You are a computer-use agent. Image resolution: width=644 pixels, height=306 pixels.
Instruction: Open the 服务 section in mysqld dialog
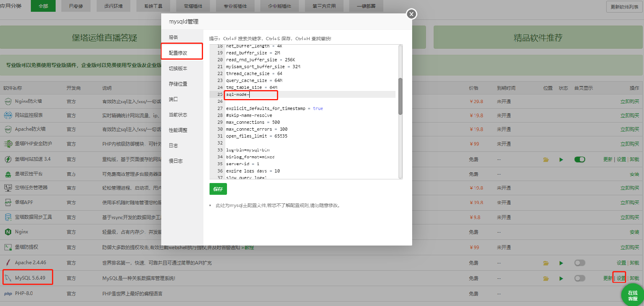(x=173, y=37)
